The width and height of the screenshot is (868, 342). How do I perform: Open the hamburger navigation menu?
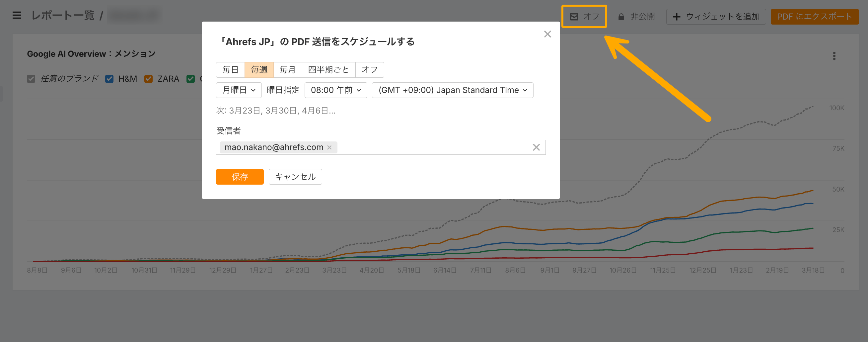(17, 16)
